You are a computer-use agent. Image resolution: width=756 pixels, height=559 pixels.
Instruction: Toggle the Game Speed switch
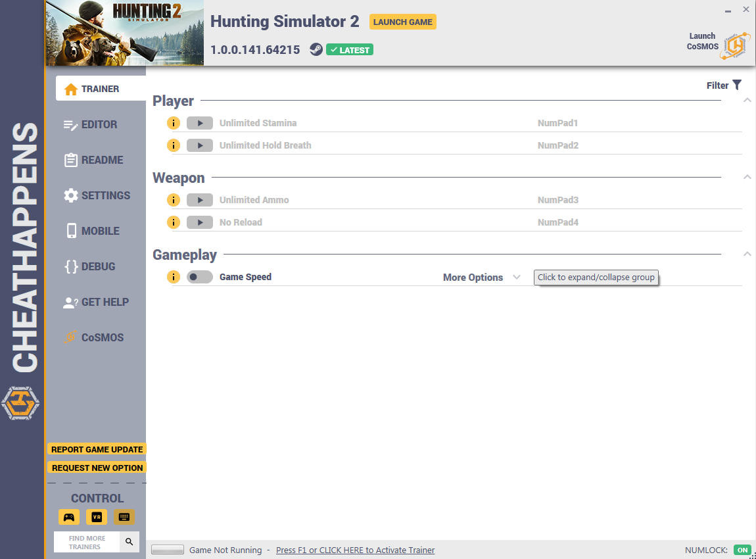pos(200,277)
